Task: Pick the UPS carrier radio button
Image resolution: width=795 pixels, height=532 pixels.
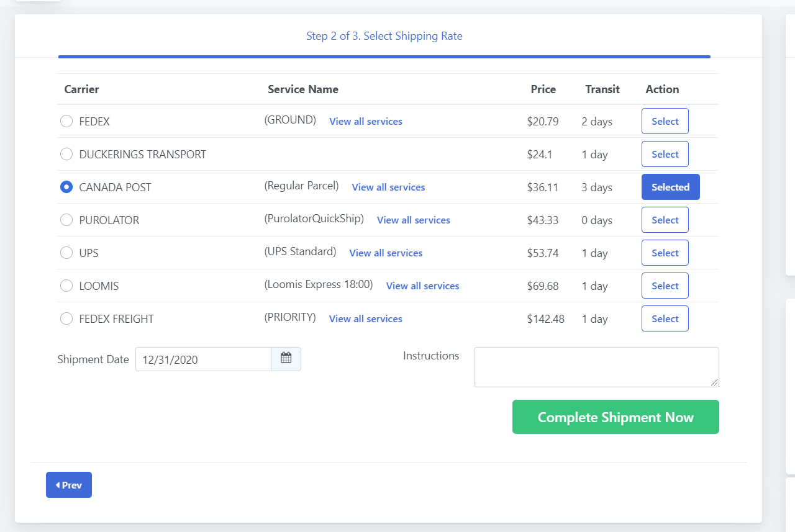Action: coord(66,253)
